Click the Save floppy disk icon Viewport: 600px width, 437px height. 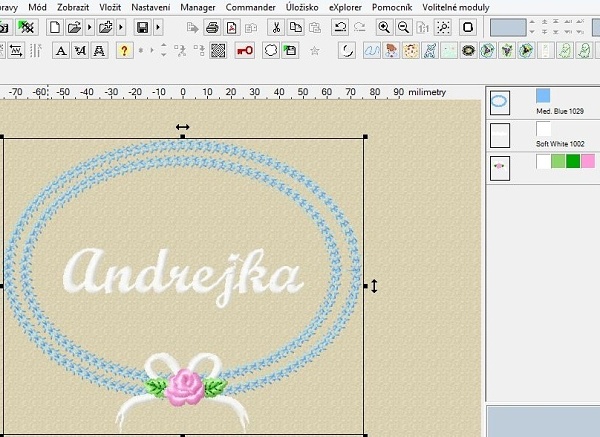(x=143, y=28)
